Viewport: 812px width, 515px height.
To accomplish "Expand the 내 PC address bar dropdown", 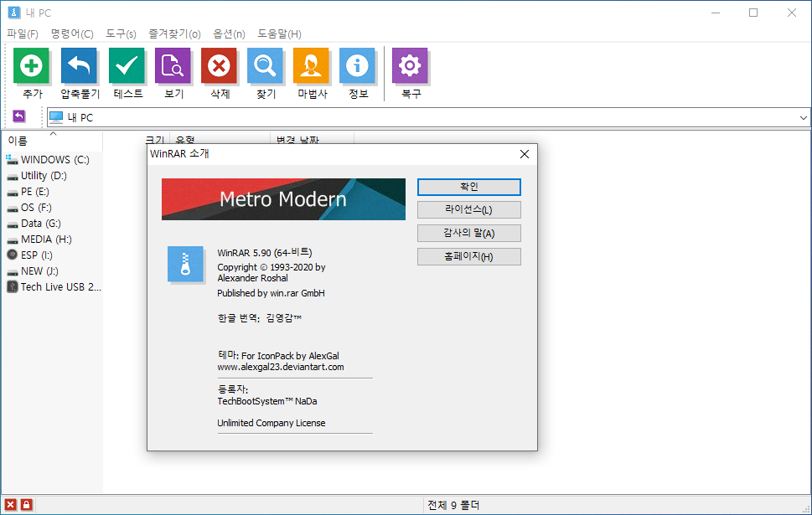I will [x=803, y=117].
